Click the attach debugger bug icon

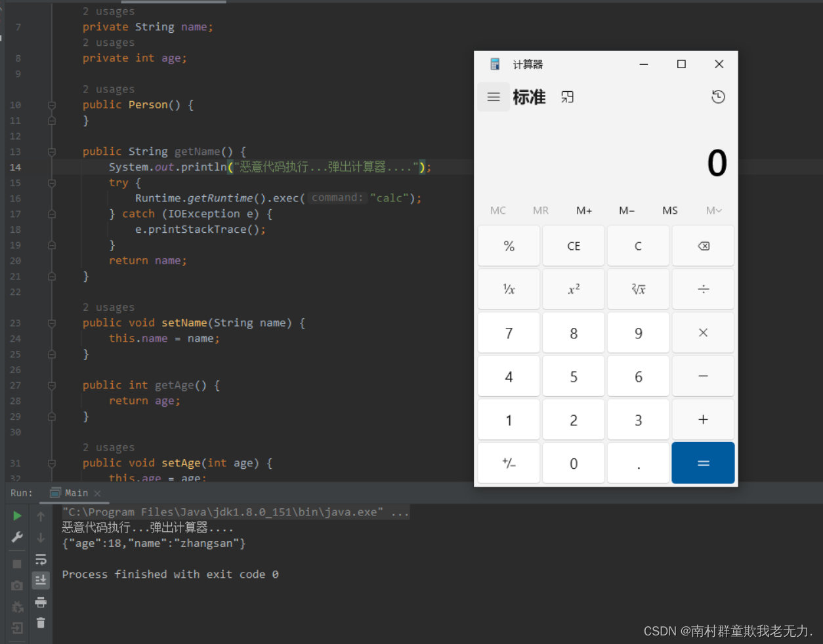pyautogui.click(x=17, y=607)
